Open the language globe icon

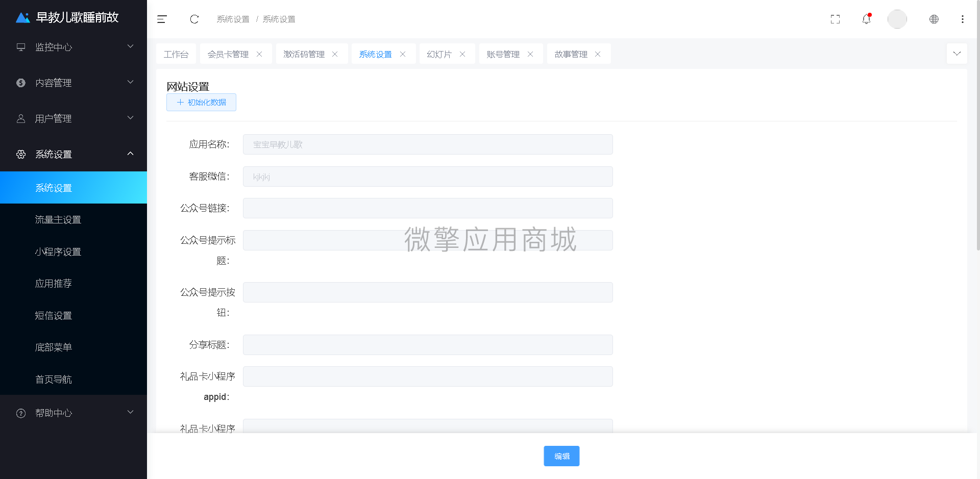pos(934,19)
